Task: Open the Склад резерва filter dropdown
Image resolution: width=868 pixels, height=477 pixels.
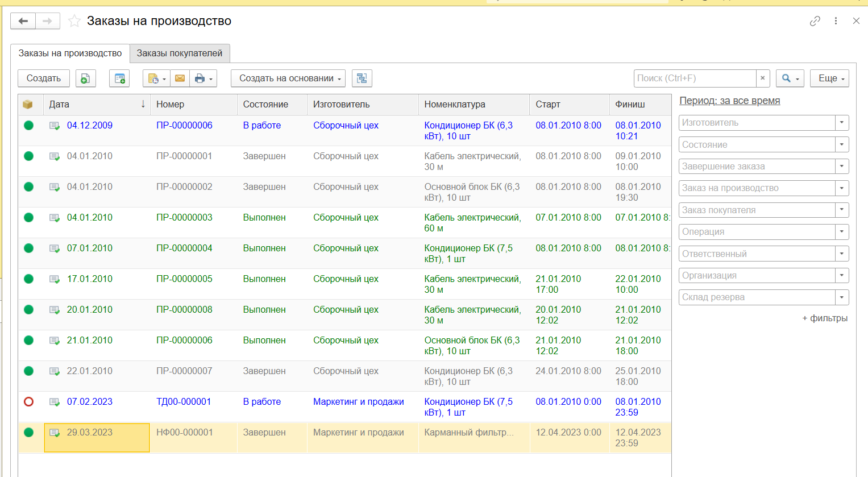Action: tap(842, 297)
